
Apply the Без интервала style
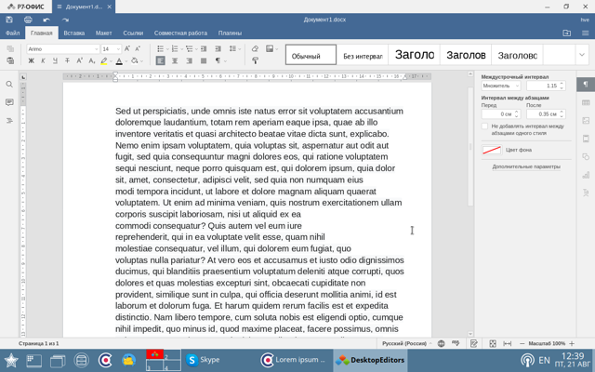point(362,55)
